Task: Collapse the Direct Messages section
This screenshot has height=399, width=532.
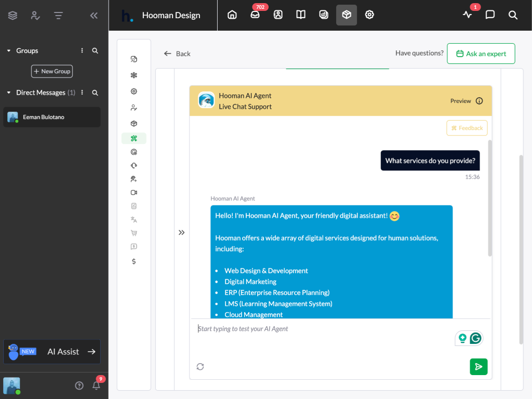Action: pos(9,93)
